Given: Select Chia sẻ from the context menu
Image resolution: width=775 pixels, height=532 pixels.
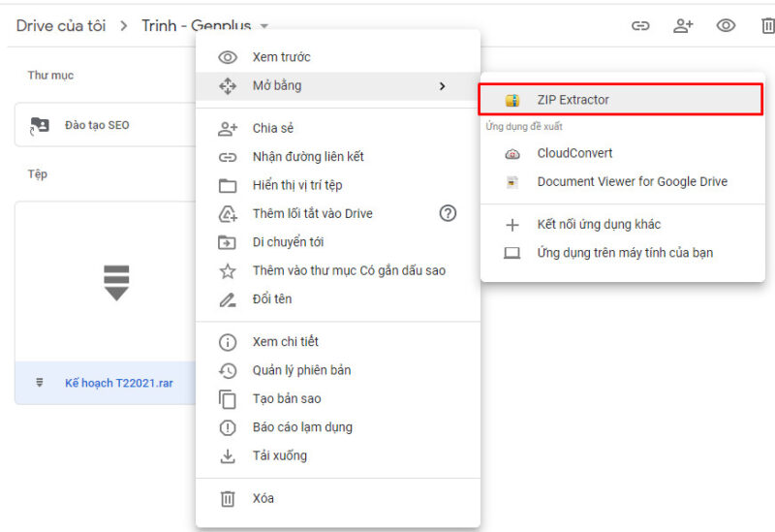Looking at the screenshot, I should pos(272,128).
